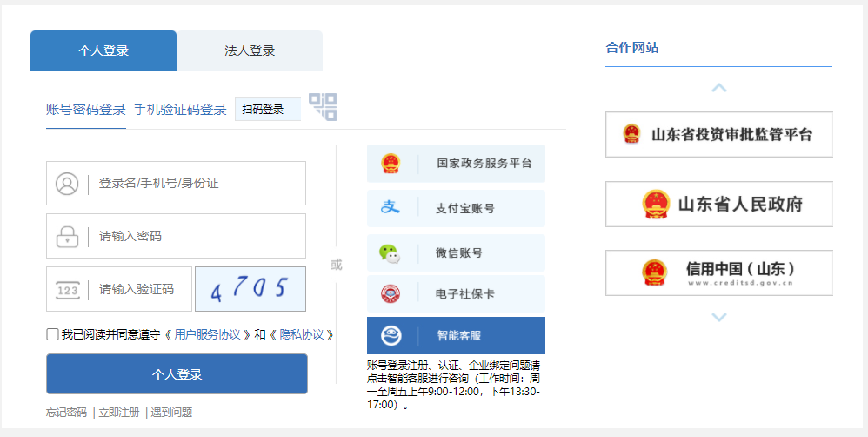868x437 pixels.
Task: Select the 账号密码登录 tab
Action: (86, 110)
